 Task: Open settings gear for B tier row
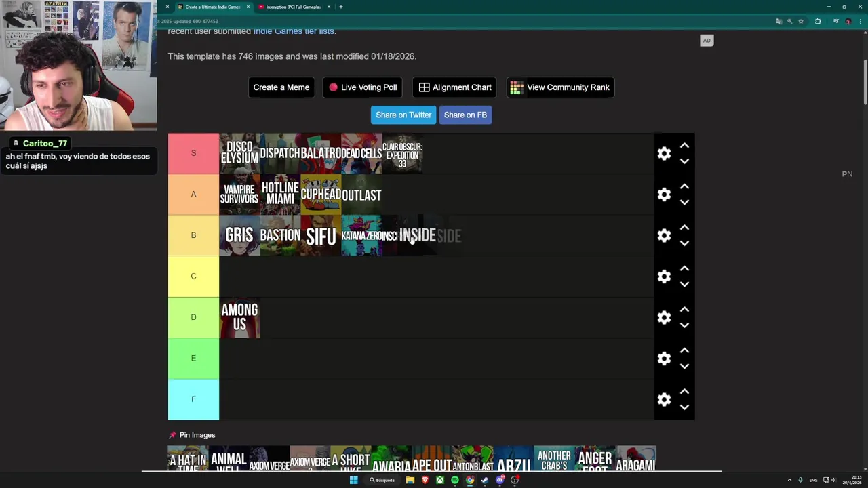(664, 235)
